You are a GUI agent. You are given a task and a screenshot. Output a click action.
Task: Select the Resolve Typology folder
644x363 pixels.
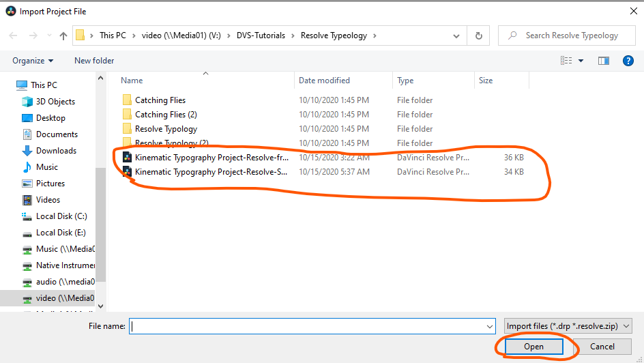(x=166, y=129)
